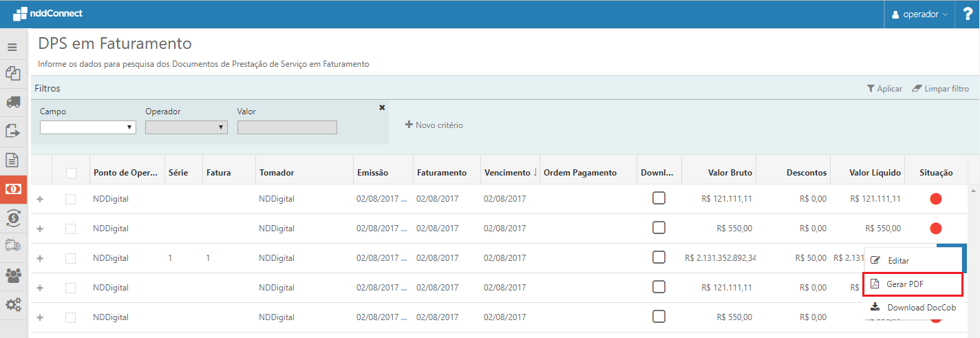Expand the first table row with plus
The height and width of the screenshot is (338, 980).
[x=40, y=199]
